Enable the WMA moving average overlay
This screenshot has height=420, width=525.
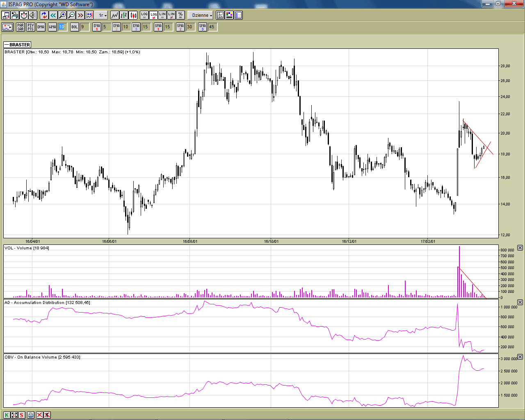click(52, 27)
